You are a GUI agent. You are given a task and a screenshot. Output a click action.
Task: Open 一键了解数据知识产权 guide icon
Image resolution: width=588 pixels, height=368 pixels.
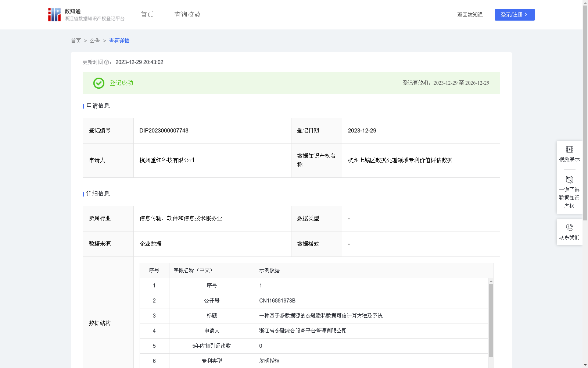[x=569, y=180]
